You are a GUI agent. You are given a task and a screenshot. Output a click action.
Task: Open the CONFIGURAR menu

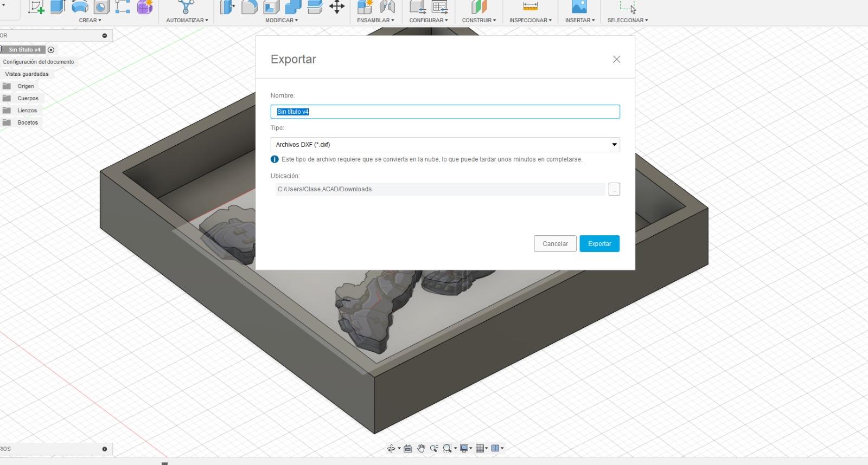click(429, 20)
